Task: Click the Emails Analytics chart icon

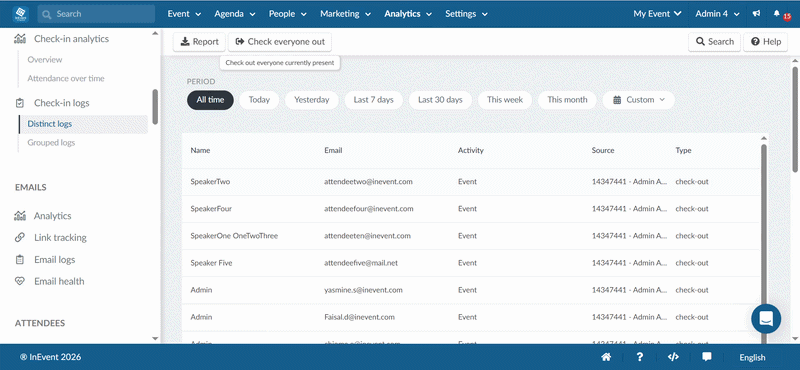Action: (x=20, y=216)
